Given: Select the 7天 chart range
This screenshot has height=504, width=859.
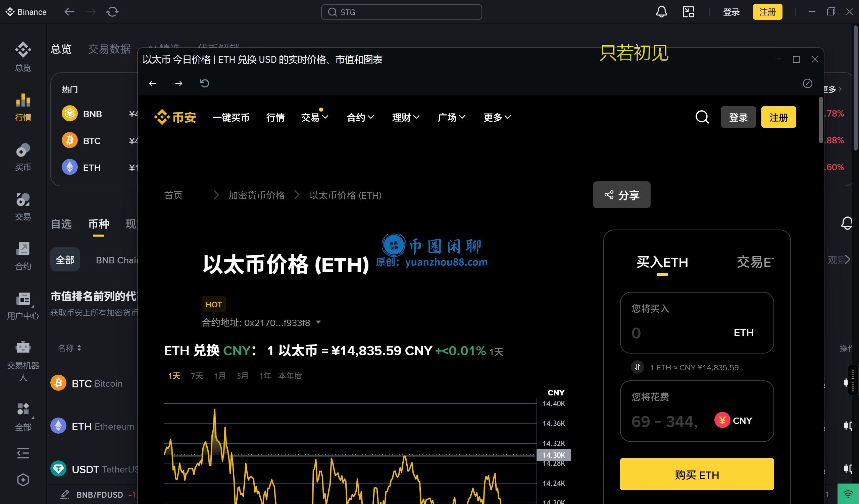Looking at the screenshot, I should [x=197, y=376].
